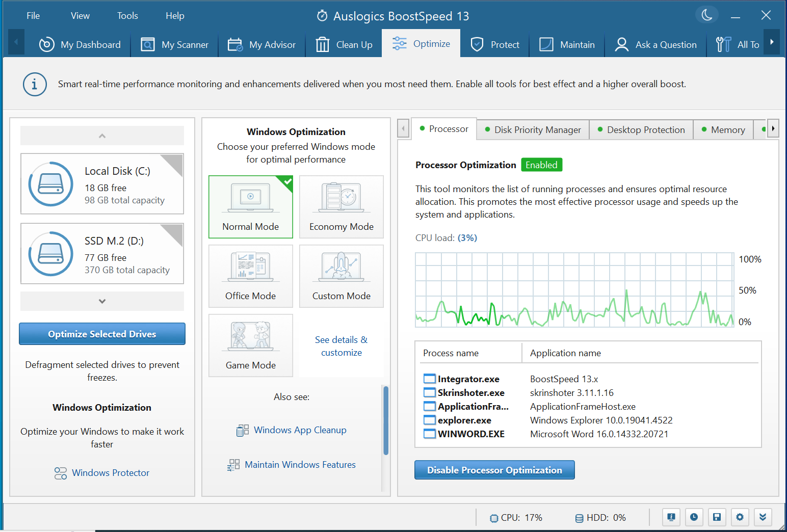Click the CPU load graph
The image size is (787, 532).
click(574, 289)
